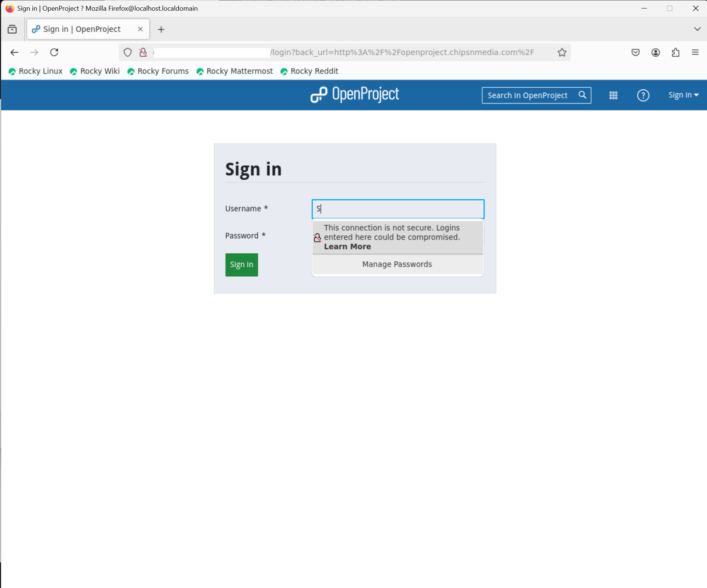Open Save to Pocket icon
The image size is (707, 588).
(x=636, y=52)
